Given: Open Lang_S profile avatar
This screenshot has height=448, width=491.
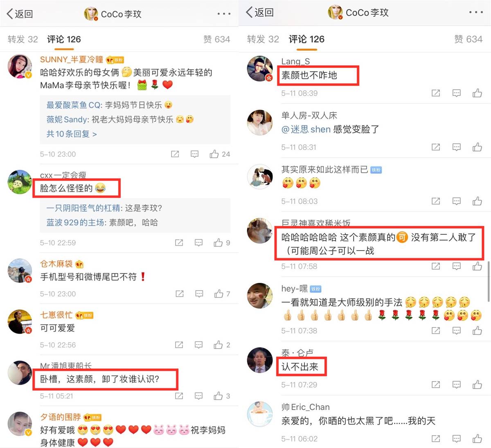Looking at the screenshot, I should tap(260, 69).
